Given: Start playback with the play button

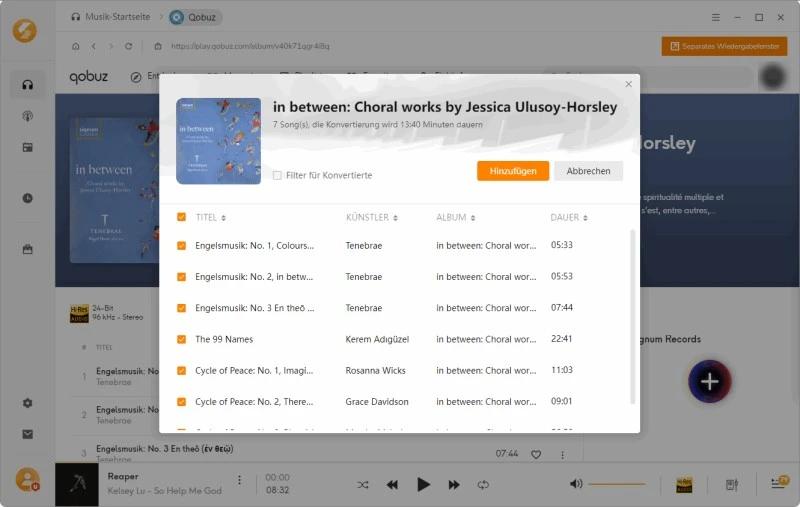Looking at the screenshot, I should tap(423, 485).
